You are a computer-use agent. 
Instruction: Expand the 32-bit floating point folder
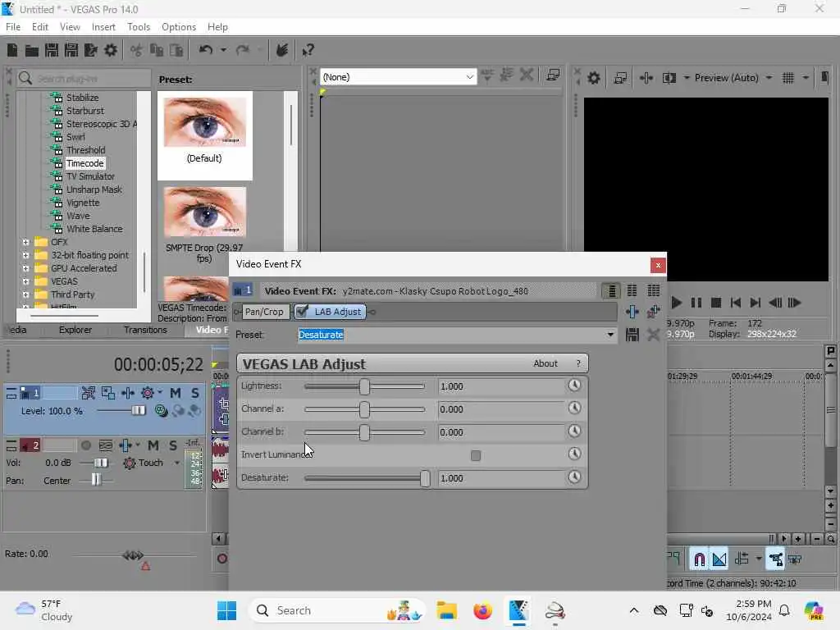pyautogui.click(x=25, y=255)
